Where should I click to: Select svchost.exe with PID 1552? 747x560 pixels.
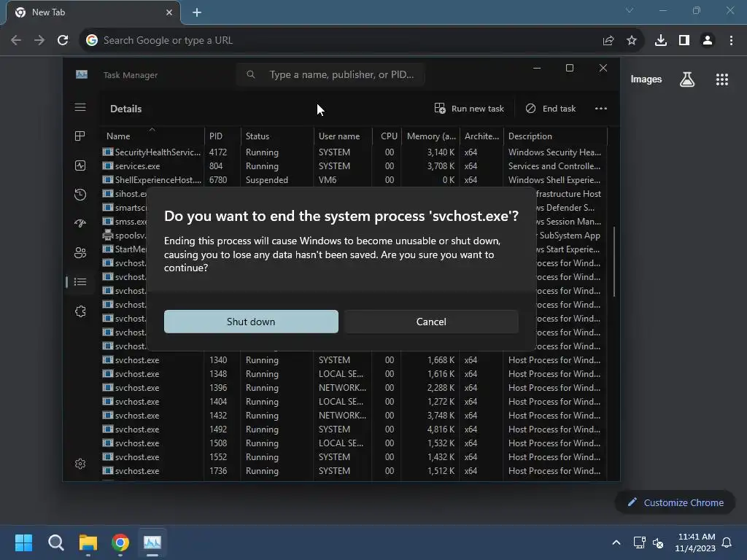(354, 456)
